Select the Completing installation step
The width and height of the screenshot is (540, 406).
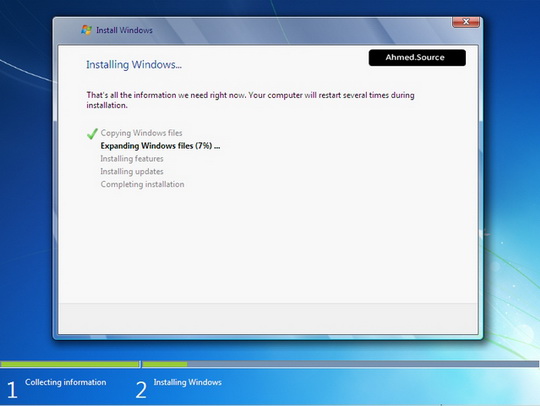[142, 184]
